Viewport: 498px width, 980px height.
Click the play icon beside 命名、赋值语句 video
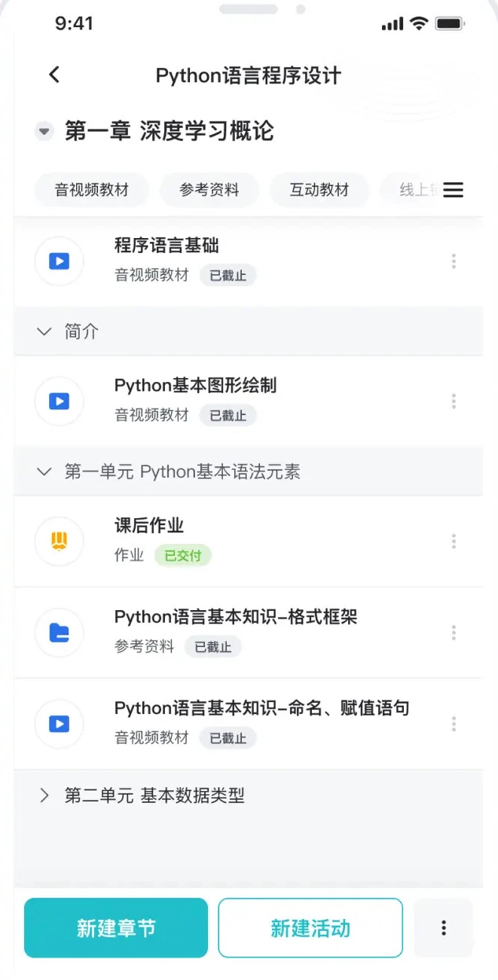pyautogui.click(x=59, y=723)
